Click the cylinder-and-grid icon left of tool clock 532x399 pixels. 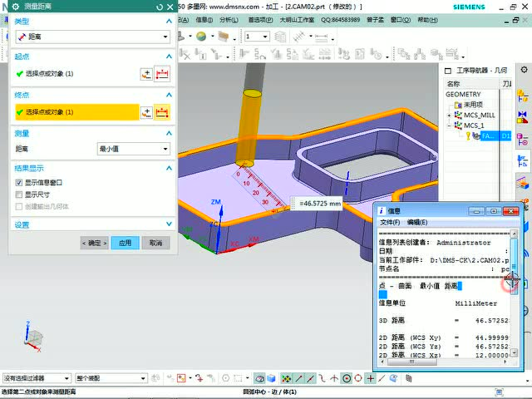pyautogui.click(x=343, y=54)
